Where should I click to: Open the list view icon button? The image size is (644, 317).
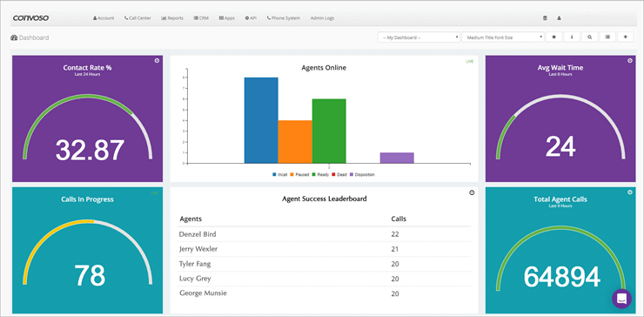coord(607,37)
